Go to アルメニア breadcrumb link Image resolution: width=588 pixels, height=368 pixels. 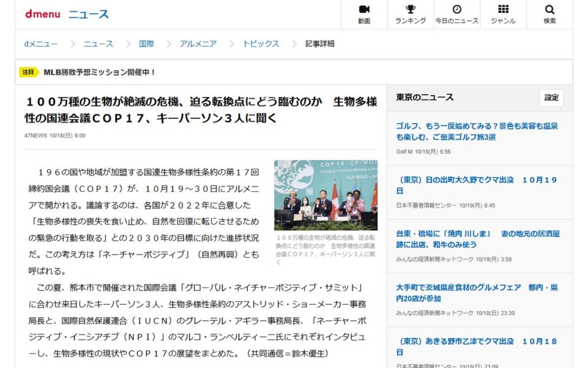(x=198, y=44)
